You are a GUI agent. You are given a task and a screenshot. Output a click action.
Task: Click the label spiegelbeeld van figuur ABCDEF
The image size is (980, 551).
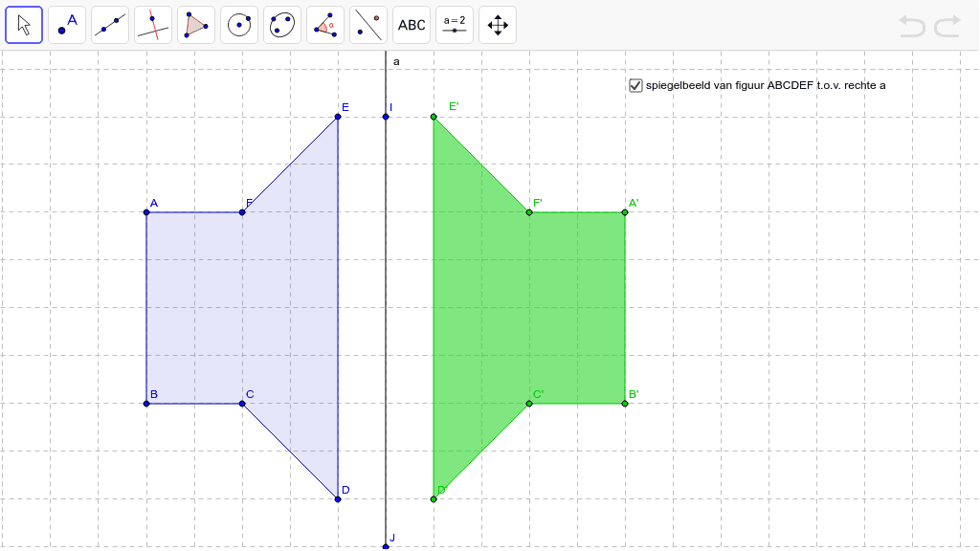[766, 85]
